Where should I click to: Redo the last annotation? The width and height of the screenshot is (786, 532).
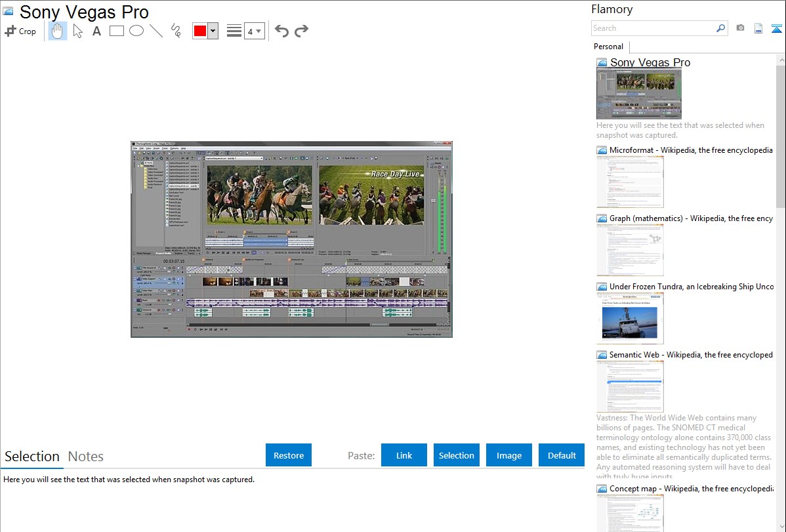coord(301,31)
